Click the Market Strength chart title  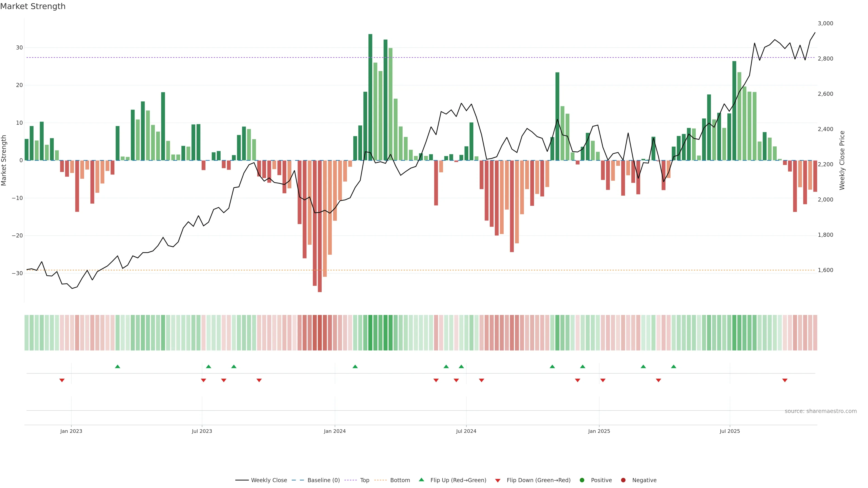[x=33, y=6]
